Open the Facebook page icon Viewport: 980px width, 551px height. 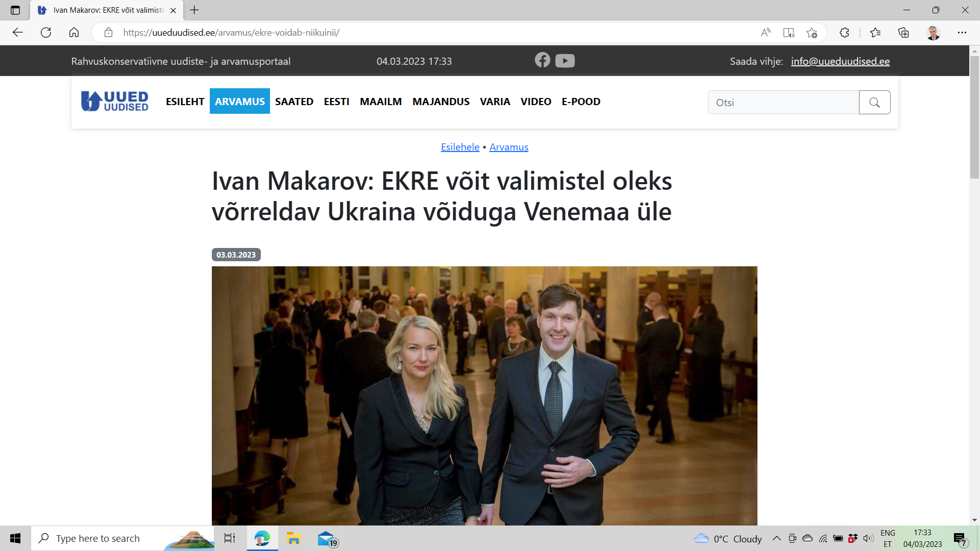pyautogui.click(x=543, y=60)
